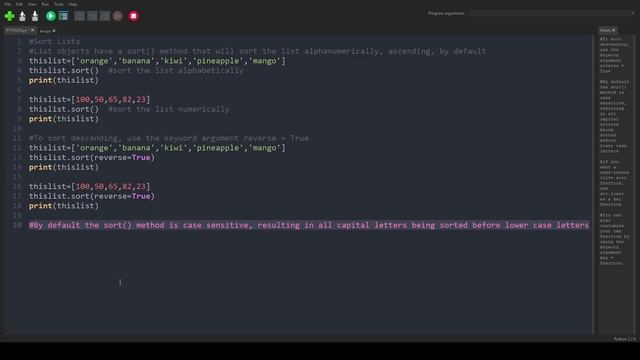The image size is (640, 360).
Task: Open the View menu
Action: click(32, 4)
